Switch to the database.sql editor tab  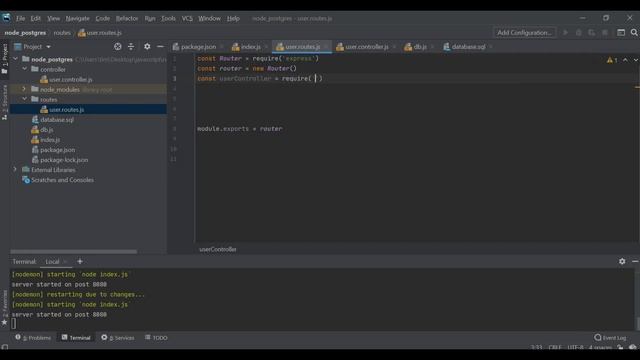(468, 47)
